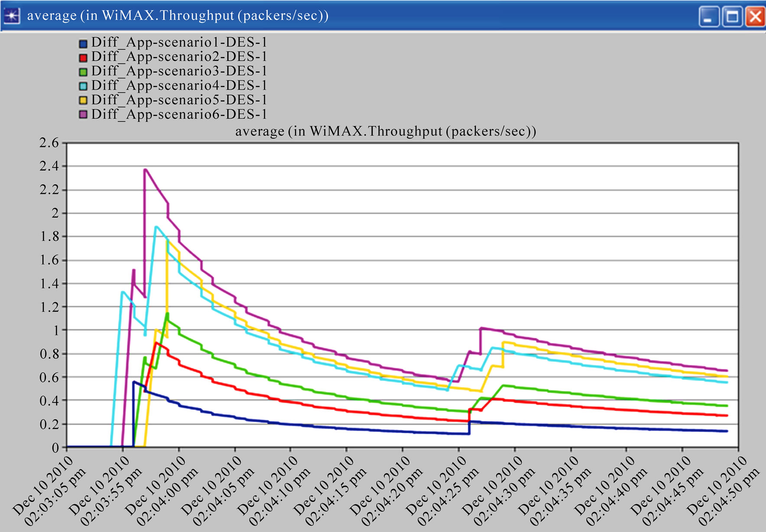Screen dimensions: 766x532
Task: Close the average throughput graph window
Action: click(755, 17)
